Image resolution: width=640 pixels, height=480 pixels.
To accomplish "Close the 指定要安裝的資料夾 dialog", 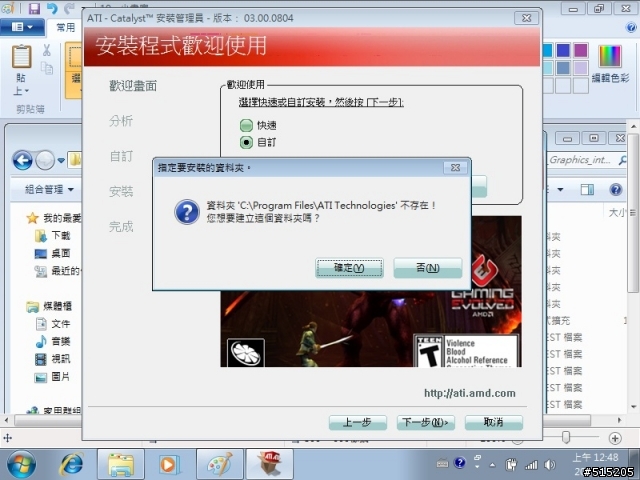I will (x=456, y=167).
